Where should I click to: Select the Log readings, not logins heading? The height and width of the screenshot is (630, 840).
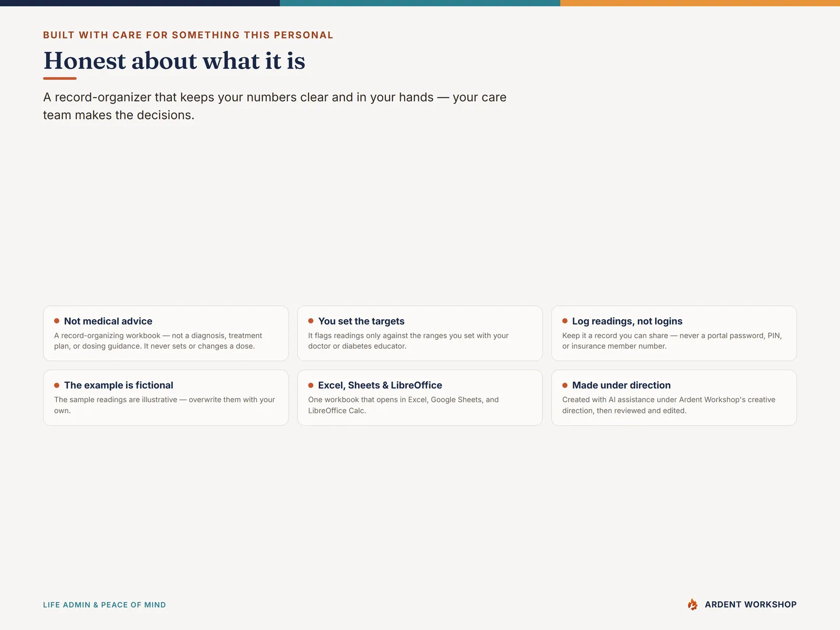[x=627, y=321]
